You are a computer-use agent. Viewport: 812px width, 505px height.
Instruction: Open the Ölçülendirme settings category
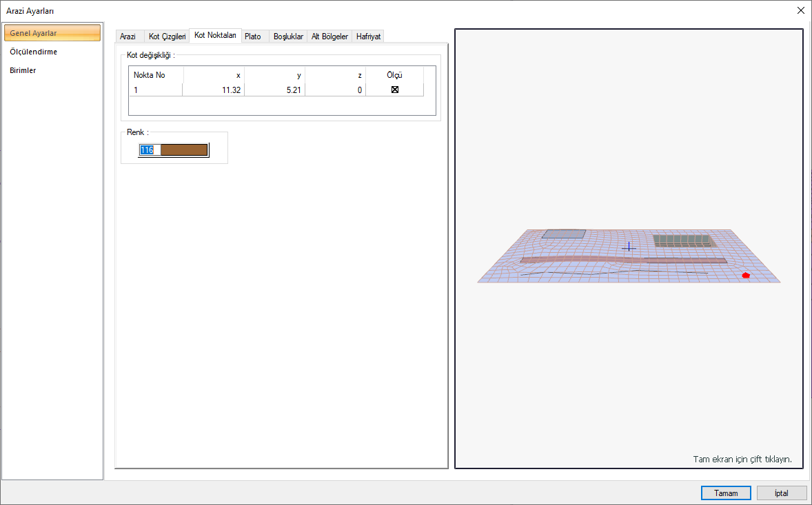pyautogui.click(x=34, y=52)
